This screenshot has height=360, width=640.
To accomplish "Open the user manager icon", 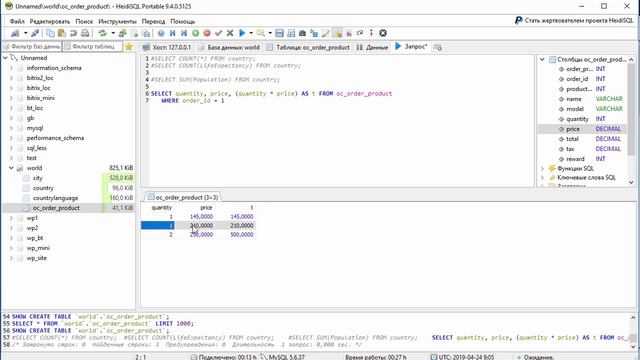I will 122,33.
